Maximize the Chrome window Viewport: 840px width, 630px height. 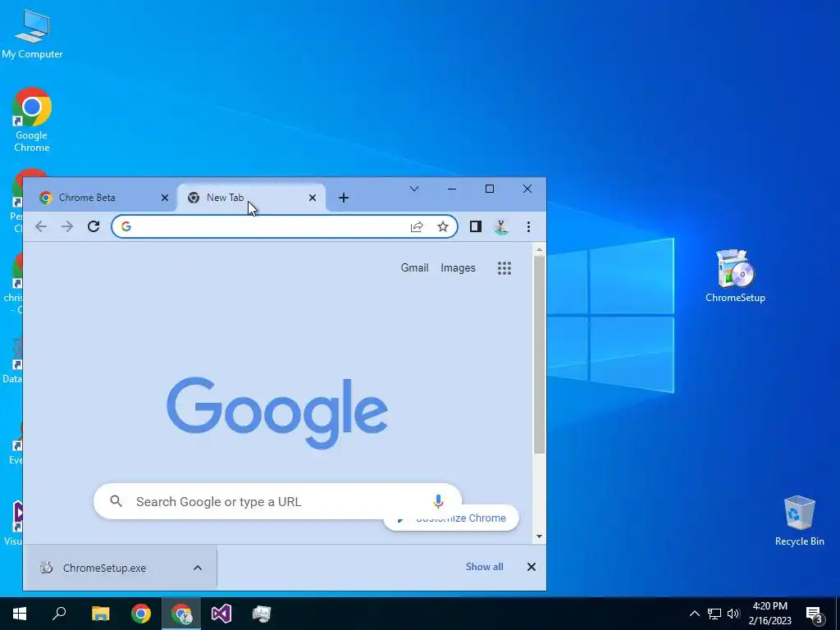(x=490, y=189)
